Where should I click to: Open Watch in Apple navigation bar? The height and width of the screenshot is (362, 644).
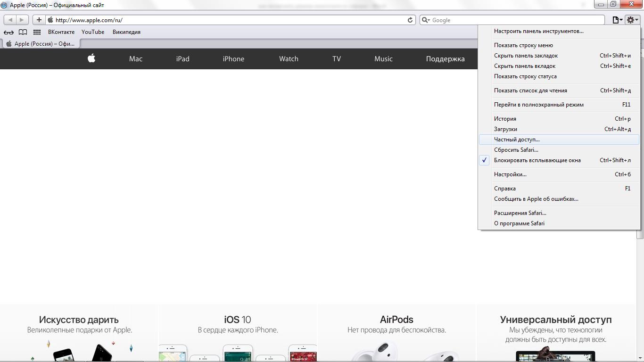click(x=289, y=59)
